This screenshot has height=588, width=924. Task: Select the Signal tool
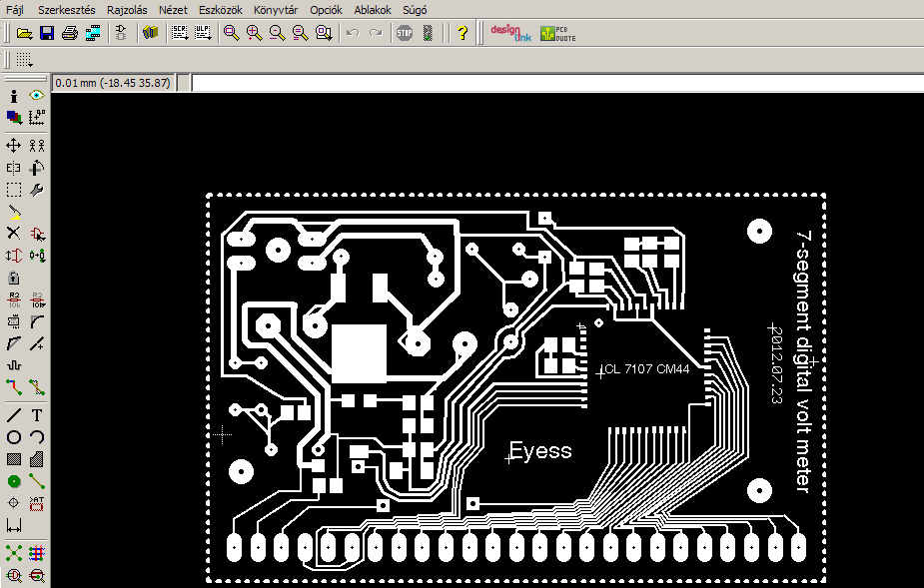37,481
